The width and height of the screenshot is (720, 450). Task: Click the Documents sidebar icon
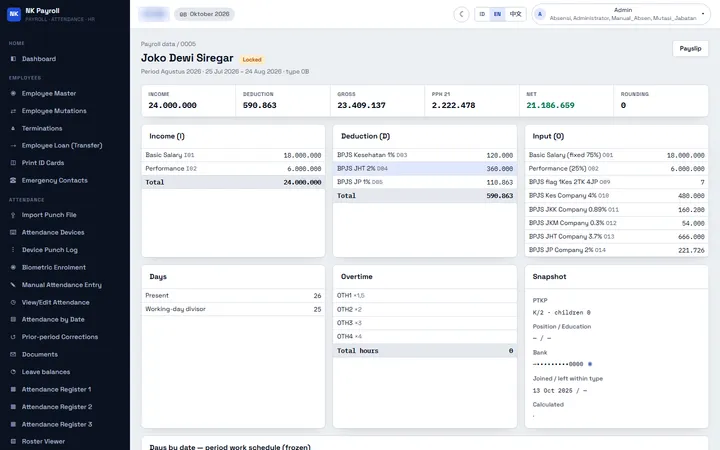tap(13, 354)
